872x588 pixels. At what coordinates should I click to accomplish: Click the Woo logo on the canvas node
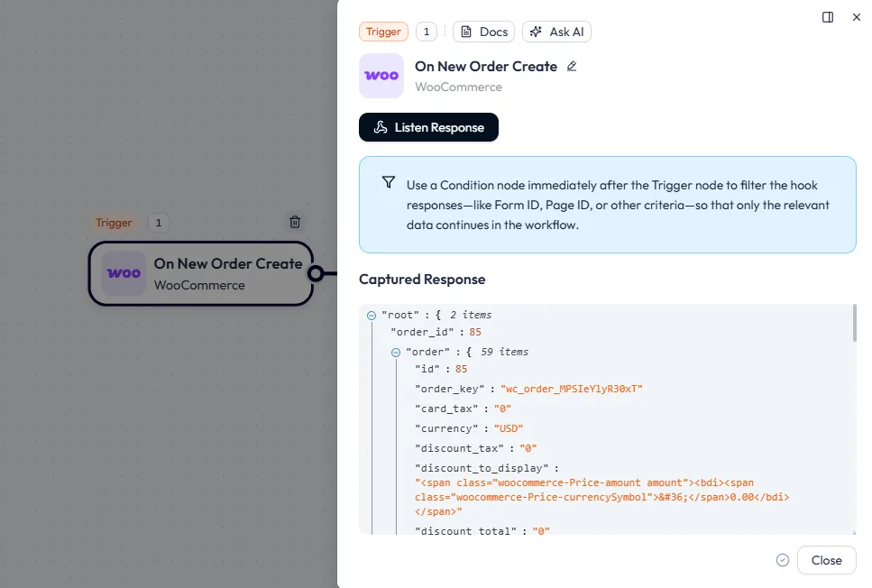point(124,273)
